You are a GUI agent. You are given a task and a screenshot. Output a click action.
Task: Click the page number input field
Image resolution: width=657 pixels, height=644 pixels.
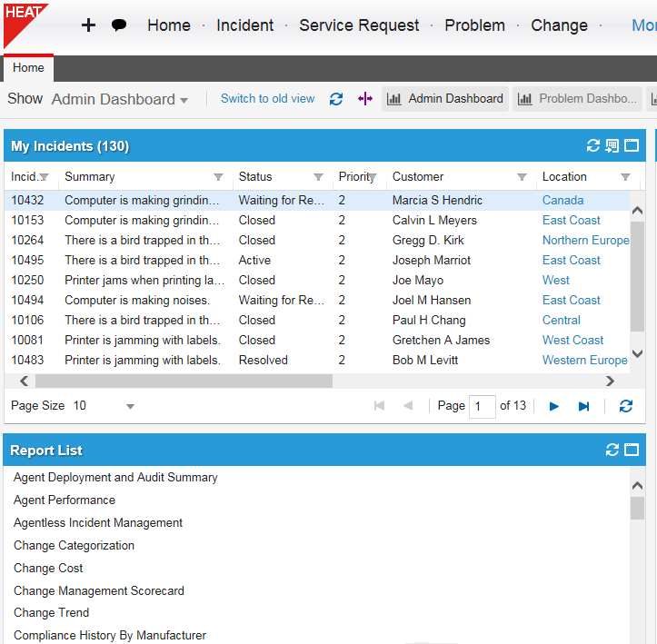click(x=482, y=406)
